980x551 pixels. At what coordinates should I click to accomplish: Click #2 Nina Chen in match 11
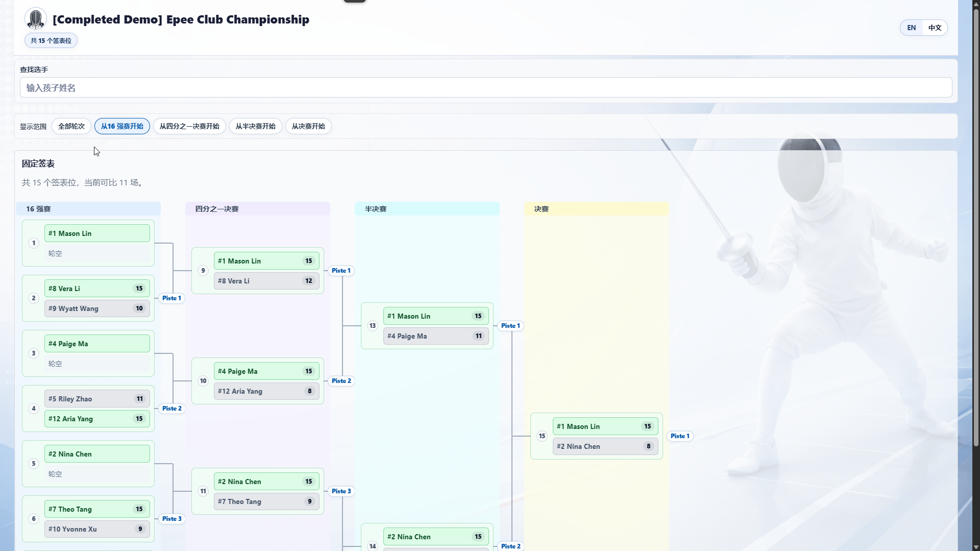click(x=266, y=482)
